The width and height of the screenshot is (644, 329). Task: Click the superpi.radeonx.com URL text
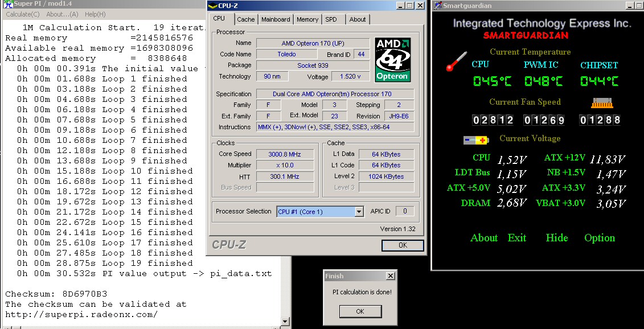81,315
